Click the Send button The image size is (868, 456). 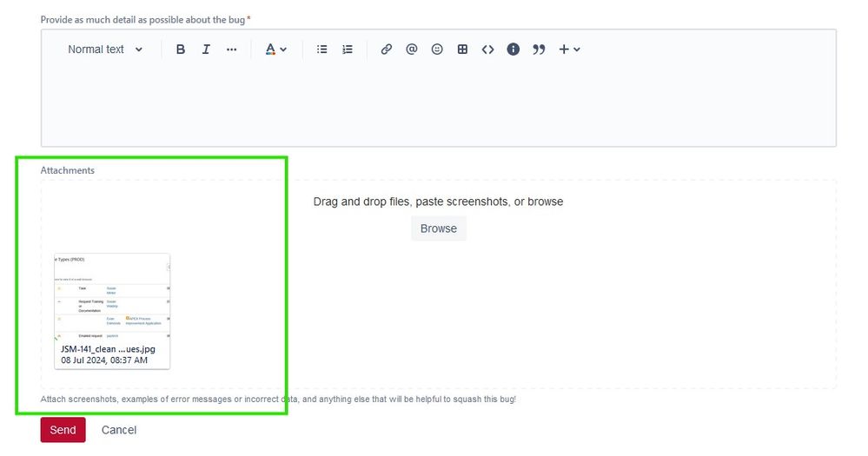63,430
